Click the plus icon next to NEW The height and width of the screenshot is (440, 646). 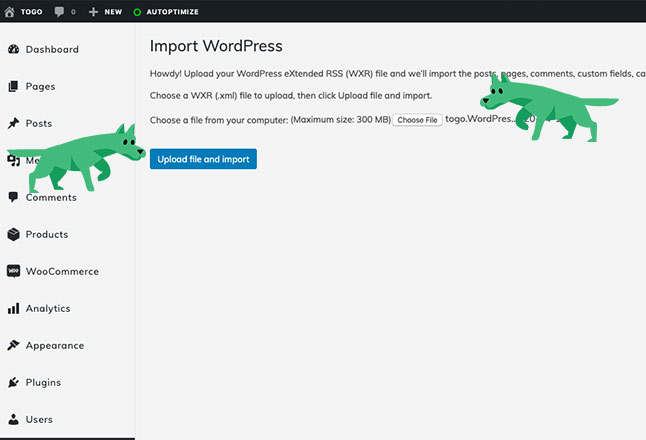pos(94,12)
